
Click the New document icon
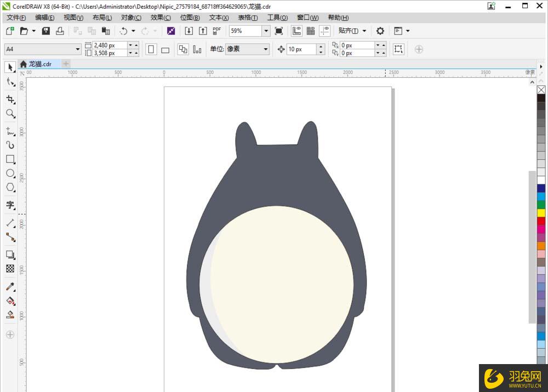(10, 31)
